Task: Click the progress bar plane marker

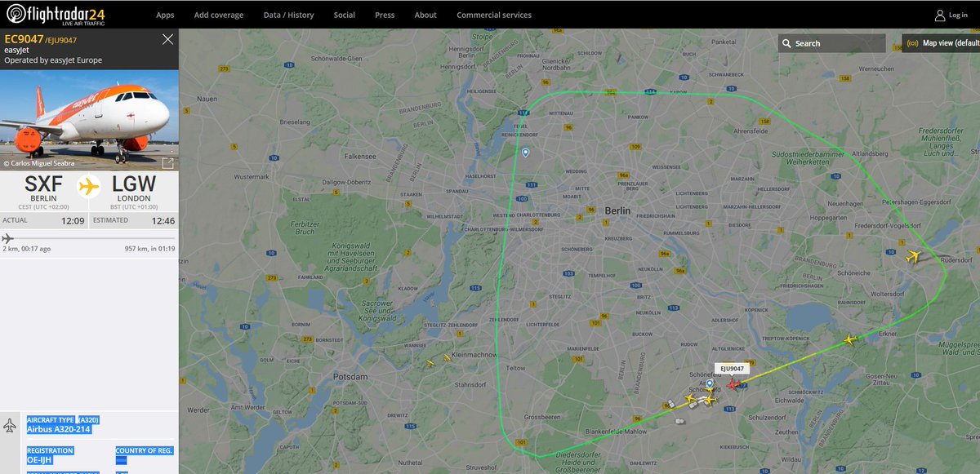Action: pos(7,238)
